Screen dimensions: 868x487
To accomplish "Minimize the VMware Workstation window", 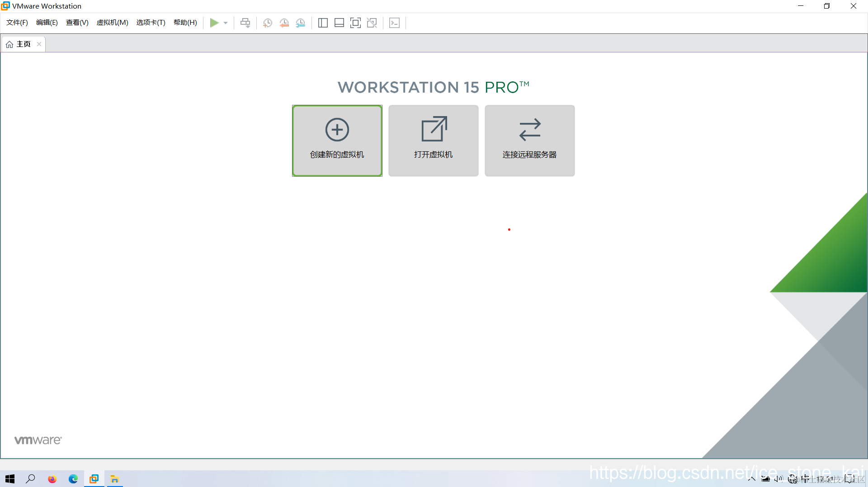I will pos(801,6).
